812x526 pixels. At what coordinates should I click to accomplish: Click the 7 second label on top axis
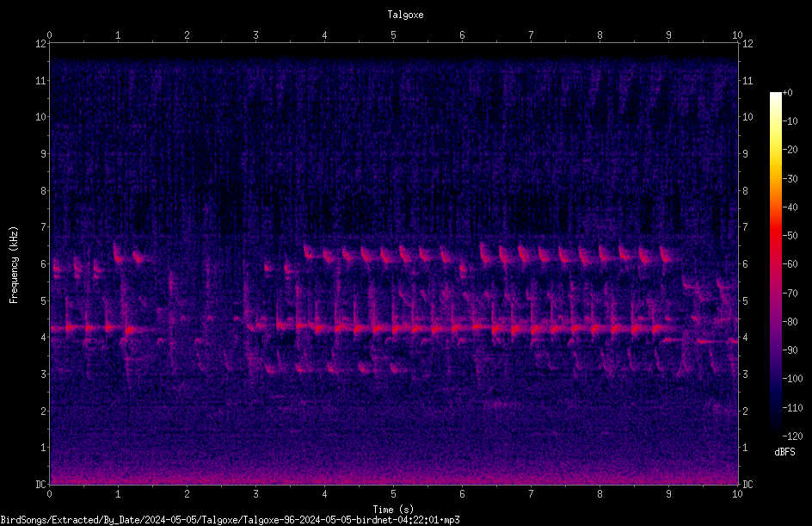[x=531, y=35]
